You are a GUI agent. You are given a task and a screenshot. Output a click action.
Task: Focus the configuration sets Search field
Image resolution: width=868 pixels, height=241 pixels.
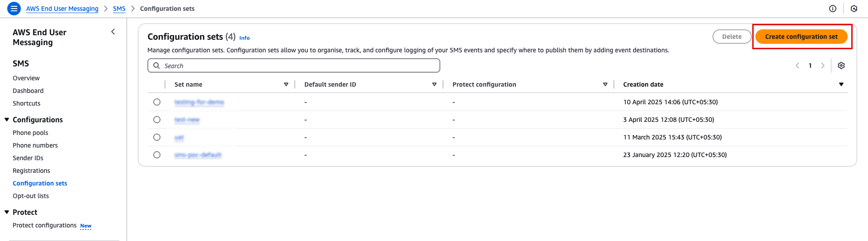[294, 65]
